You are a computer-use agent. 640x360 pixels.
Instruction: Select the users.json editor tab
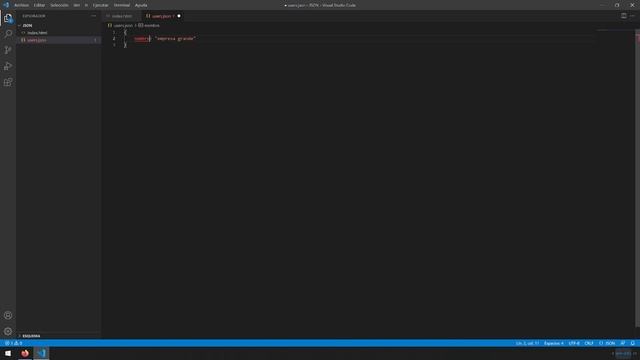coord(162,16)
